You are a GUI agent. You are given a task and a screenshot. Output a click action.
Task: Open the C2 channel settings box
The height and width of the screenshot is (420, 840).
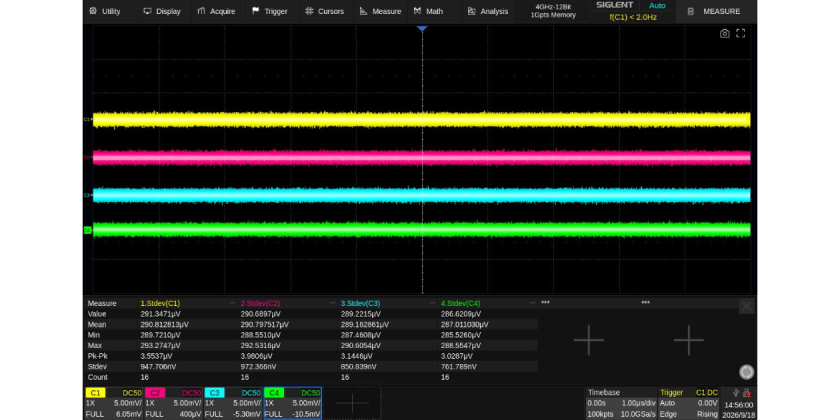click(173, 403)
